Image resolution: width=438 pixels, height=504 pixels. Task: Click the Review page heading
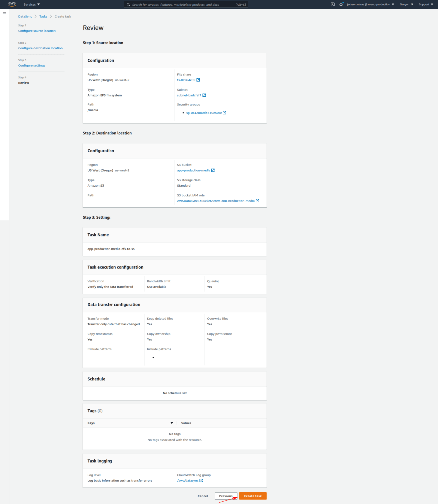pos(93,28)
